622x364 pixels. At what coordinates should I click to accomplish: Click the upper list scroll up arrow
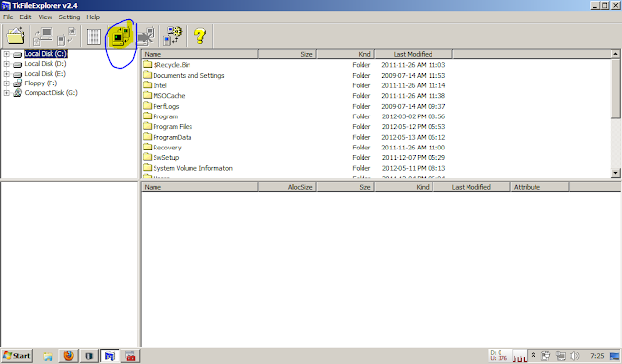pos(615,53)
